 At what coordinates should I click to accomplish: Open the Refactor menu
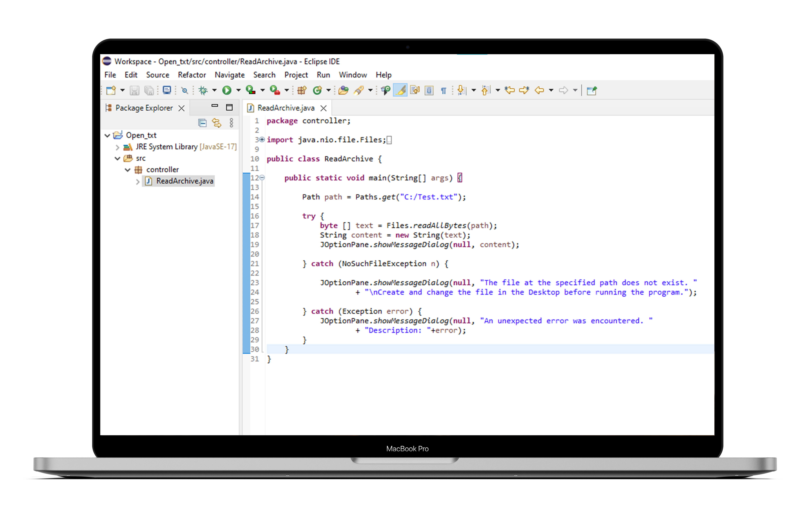192,75
